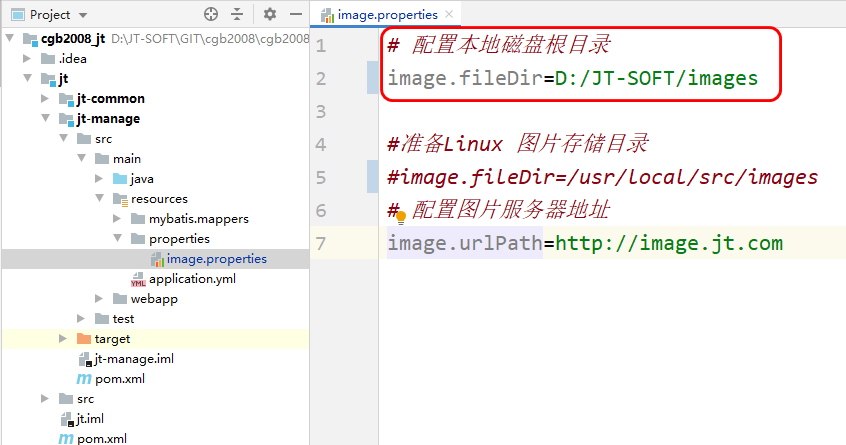Click the '配置图片服务器地址' comment on line 6

[x=511, y=210]
